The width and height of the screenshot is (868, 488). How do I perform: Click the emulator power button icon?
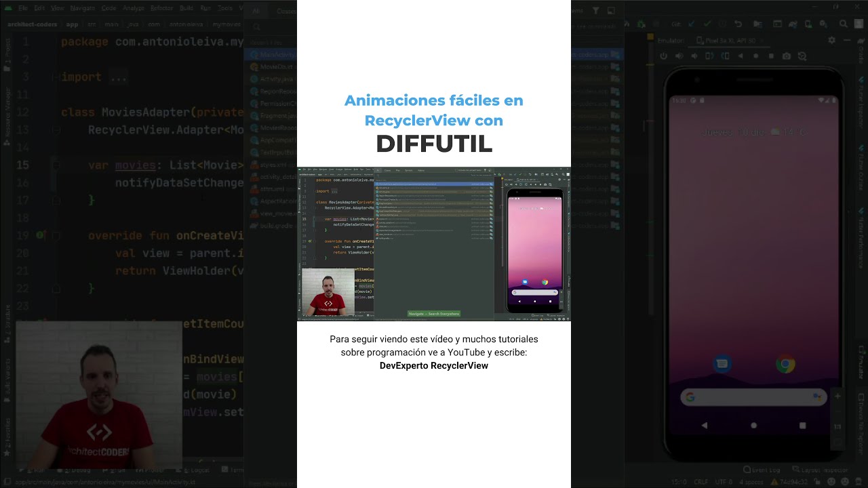pyautogui.click(x=663, y=56)
